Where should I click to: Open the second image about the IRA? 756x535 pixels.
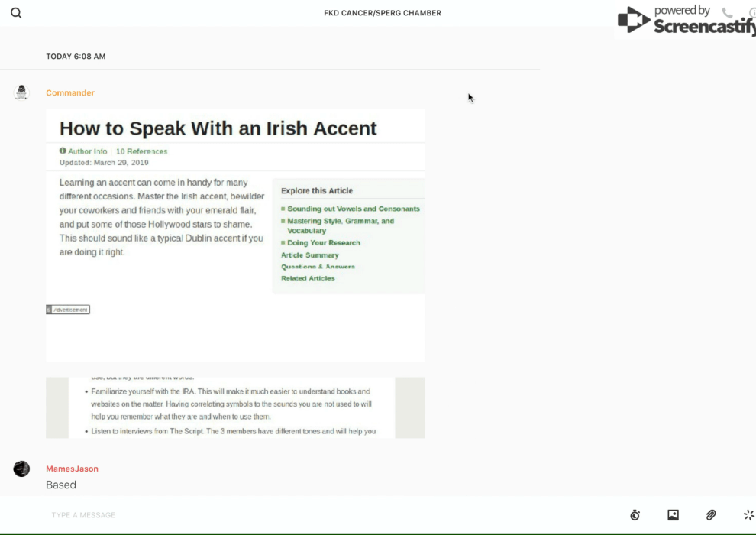pyautogui.click(x=234, y=407)
